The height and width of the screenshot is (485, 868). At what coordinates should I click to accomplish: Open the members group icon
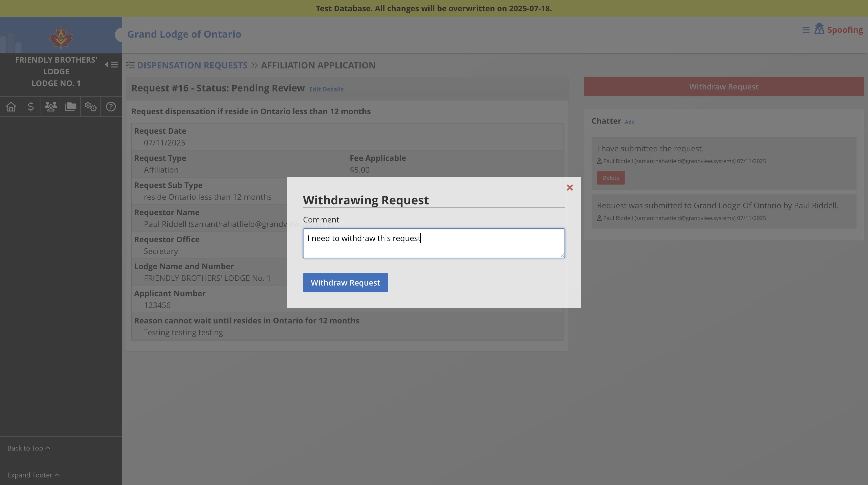51,107
